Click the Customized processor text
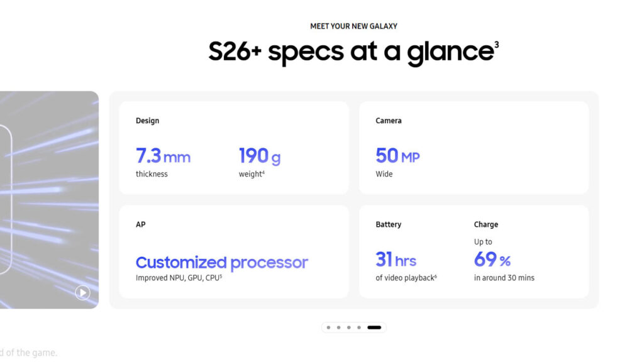The width and height of the screenshot is (644, 362). pyautogui.click(x=221, y=262)
